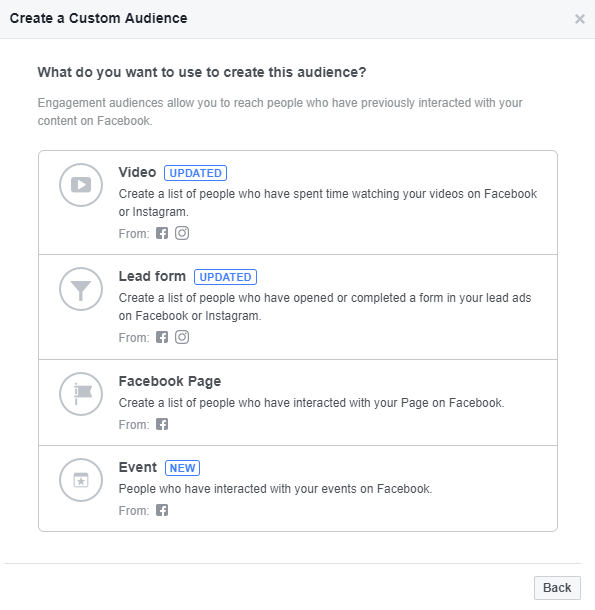Click Facebook logo in Video row

[162, 233]
